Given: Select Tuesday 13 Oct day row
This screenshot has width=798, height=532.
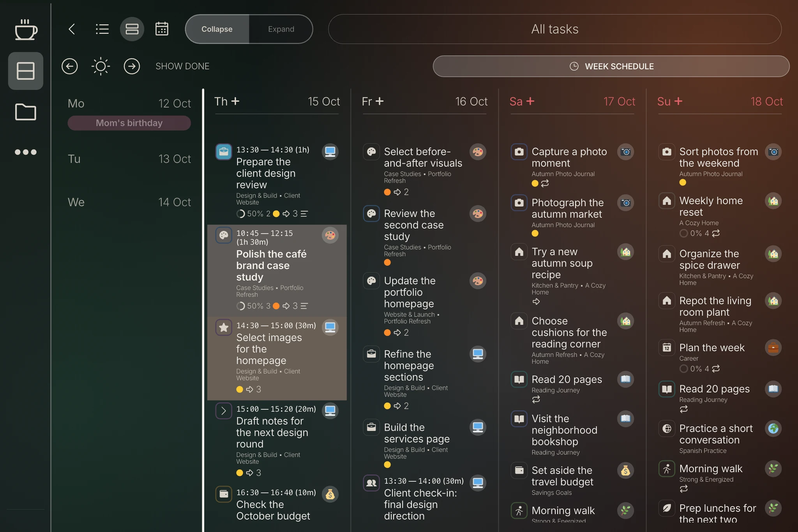Looking at the screenshot, I should click(x=129, y=159).
